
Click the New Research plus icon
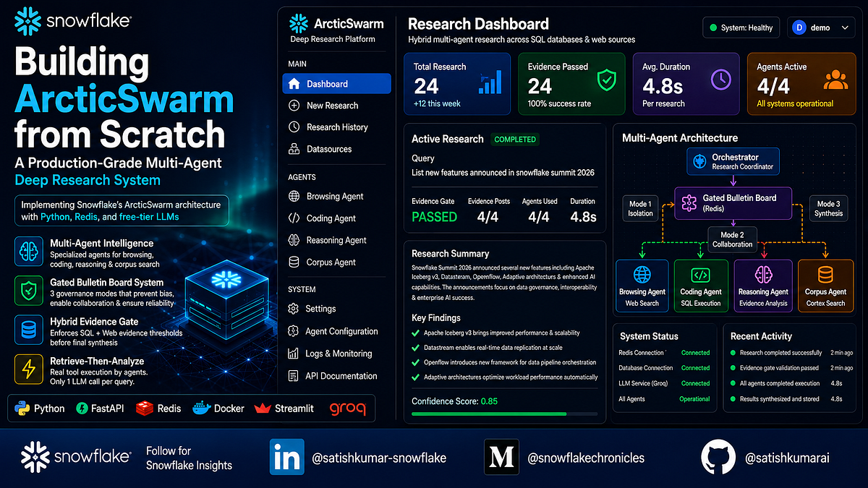point(294,106)
